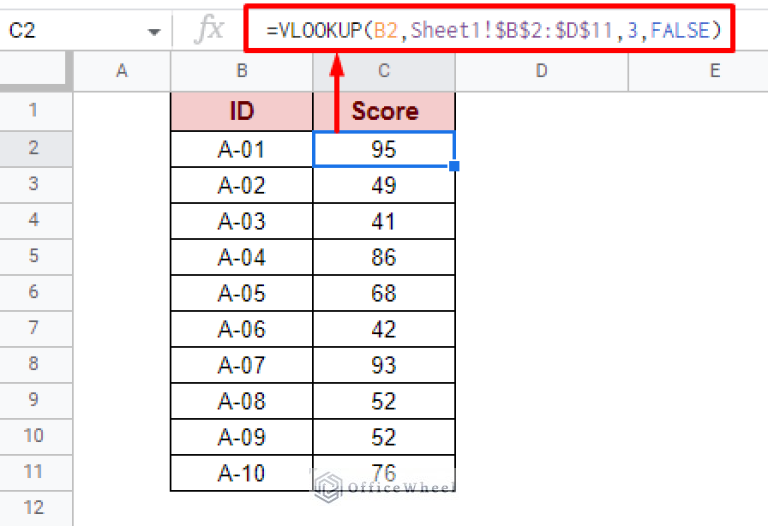Select column C header
The image size is (768, 526).
pyautogui.click(x=384, y=71)
